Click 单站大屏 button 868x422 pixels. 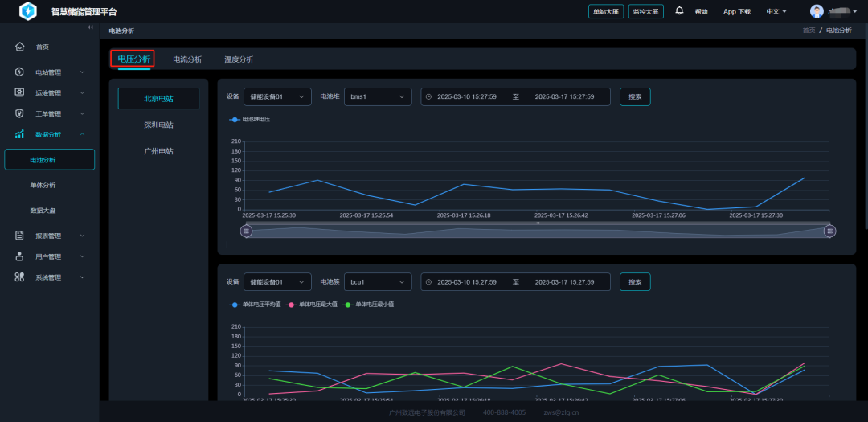[x=606, y=11]
